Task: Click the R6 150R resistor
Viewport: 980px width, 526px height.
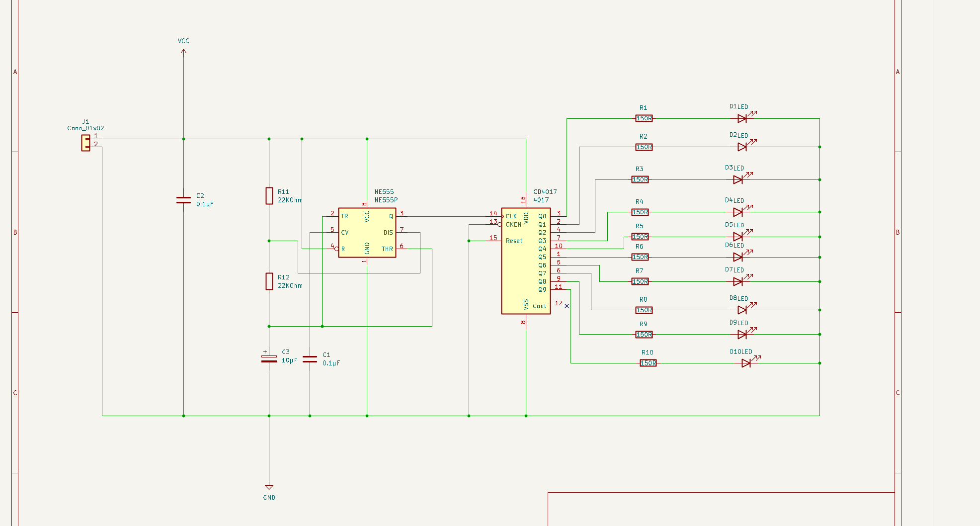Action: [x=640, y=257]
